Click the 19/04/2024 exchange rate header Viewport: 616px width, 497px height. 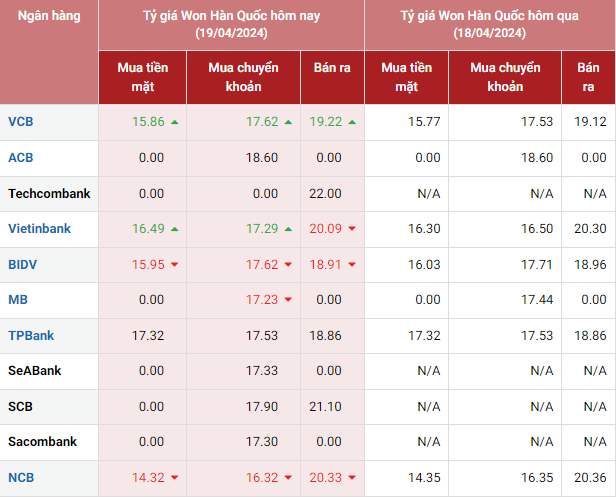(x=231, y=25)
